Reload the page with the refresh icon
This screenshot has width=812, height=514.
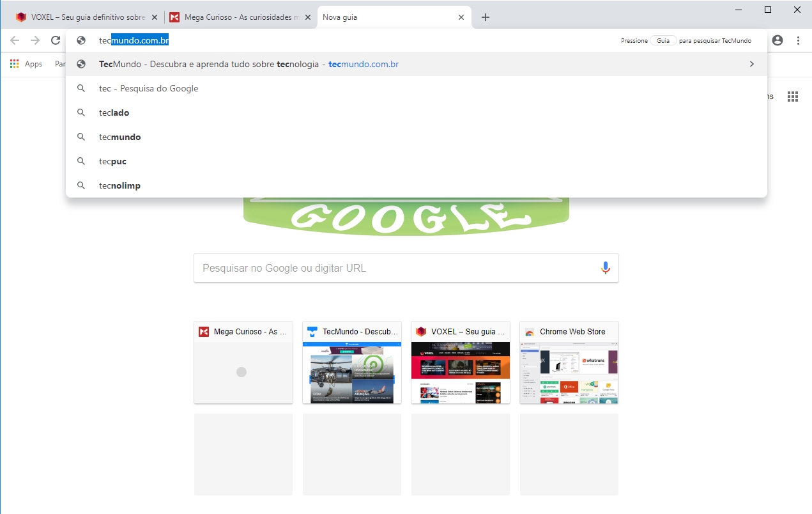pos(56,40)
